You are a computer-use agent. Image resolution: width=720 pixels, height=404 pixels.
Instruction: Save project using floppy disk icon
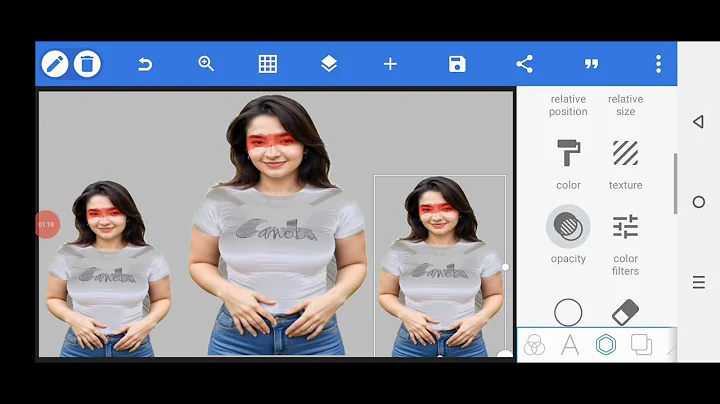[457, 64]
